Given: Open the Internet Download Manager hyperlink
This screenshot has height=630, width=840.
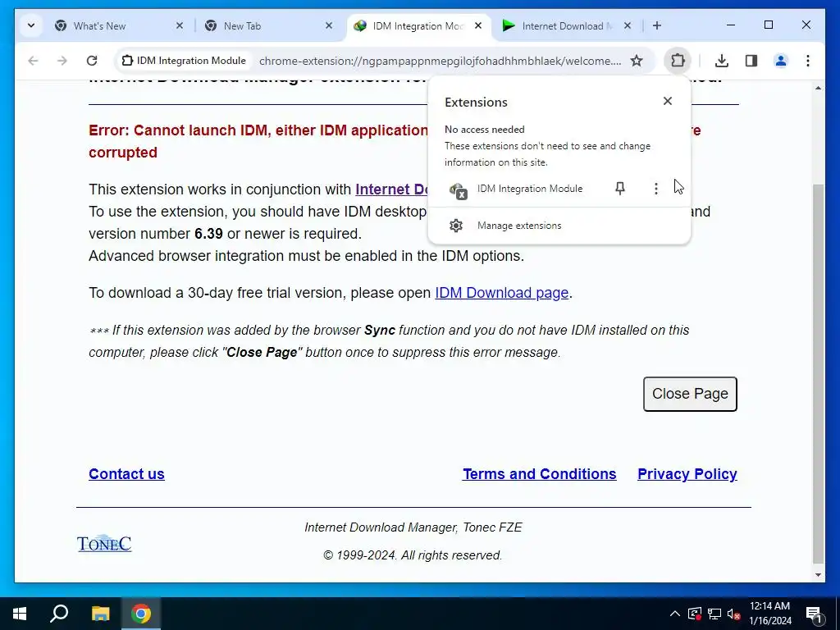Looking at the screenshot, I should (x=391, y=189).
